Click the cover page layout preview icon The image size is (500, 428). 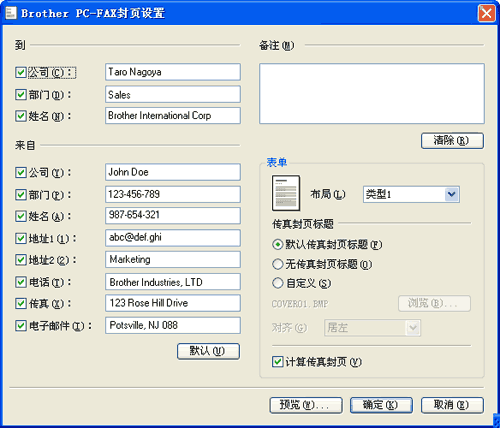(286, 193)
